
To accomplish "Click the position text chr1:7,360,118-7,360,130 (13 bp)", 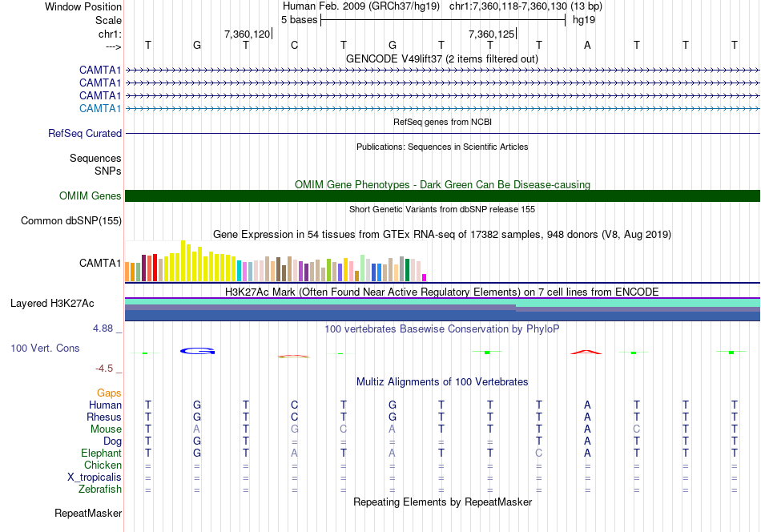I will (525, 6).
